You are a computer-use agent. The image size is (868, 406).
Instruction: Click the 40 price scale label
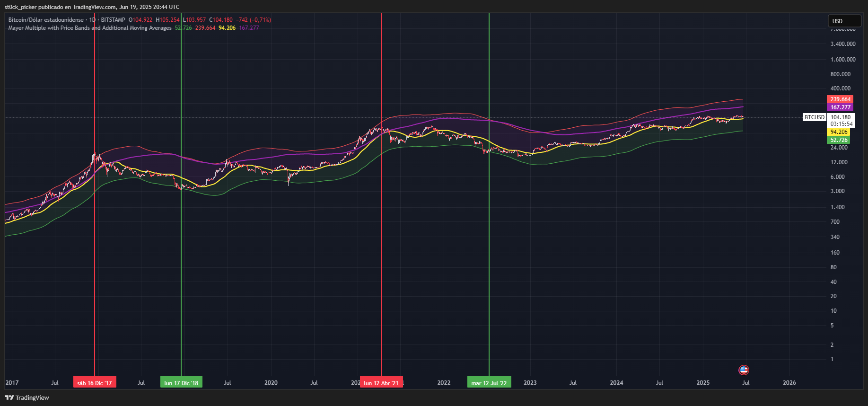(833, 282)
